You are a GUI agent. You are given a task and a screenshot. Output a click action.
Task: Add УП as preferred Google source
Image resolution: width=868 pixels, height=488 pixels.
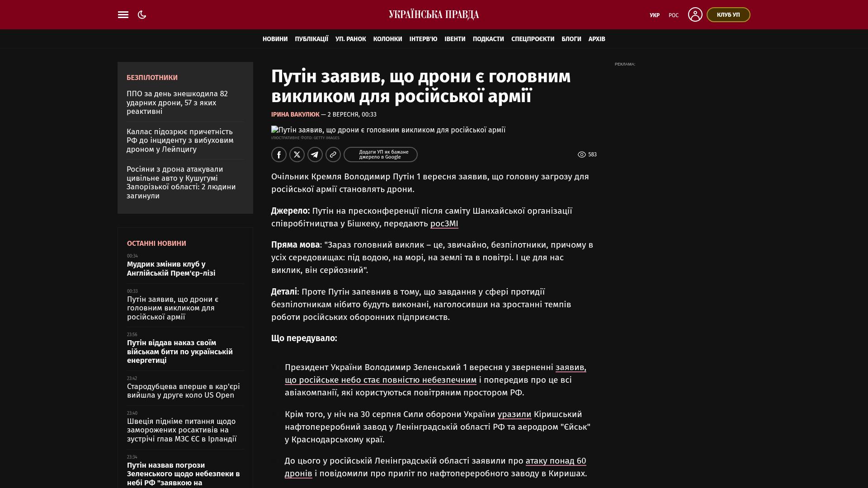coord(381,155)
